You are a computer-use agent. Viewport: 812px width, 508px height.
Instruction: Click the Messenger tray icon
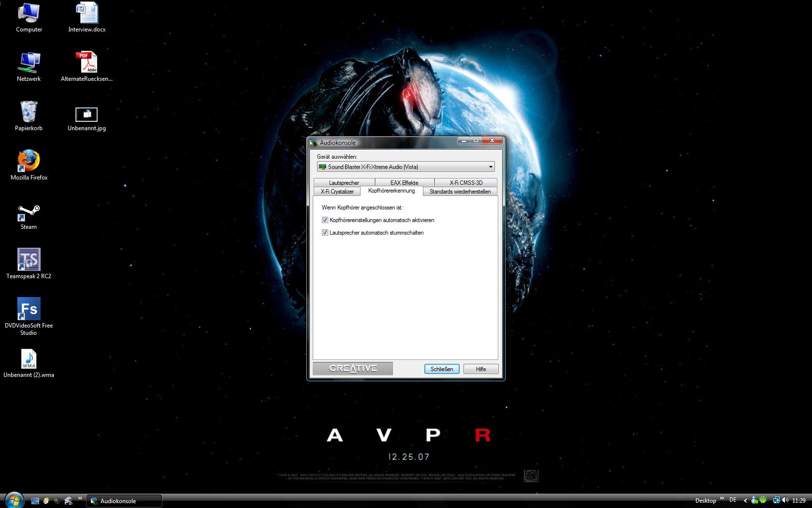[754, 500]
